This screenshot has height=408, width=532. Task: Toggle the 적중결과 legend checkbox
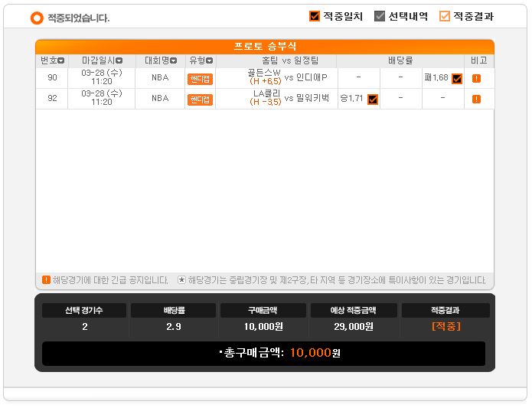point(445,16)
